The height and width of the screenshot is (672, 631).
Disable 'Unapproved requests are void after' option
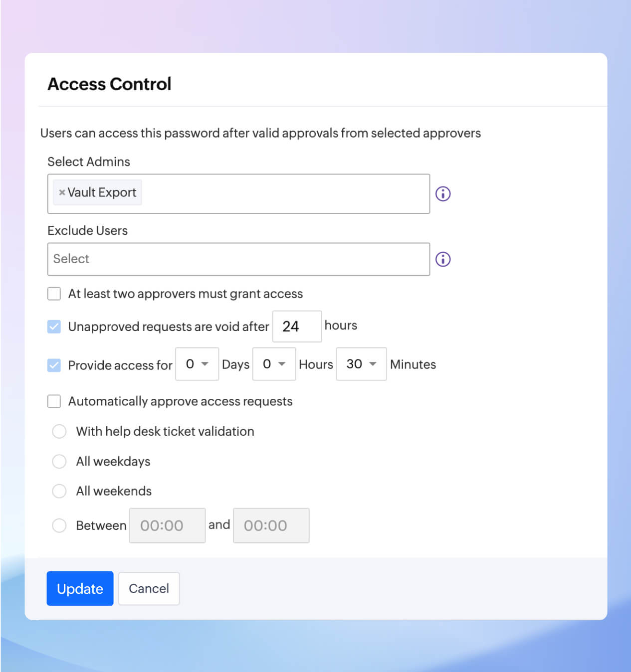coord(54,327)
